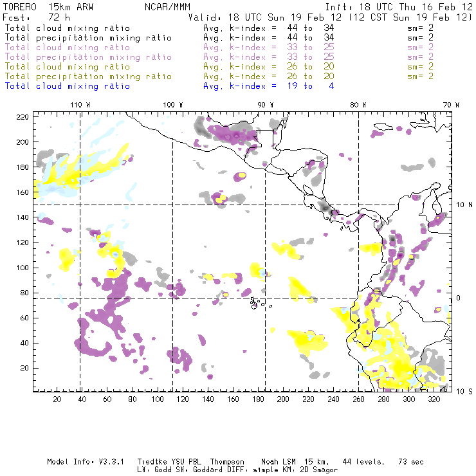The image size is (476, 476).
Task: Click the "100" label on the vertical axis
Action: tap(23, 268)
